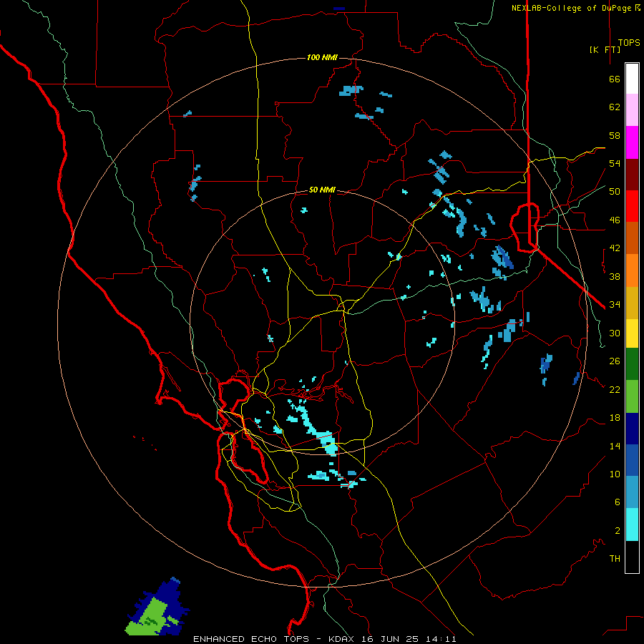
Task: Click the "50" scale value on the colorbar
Action: 615,192
